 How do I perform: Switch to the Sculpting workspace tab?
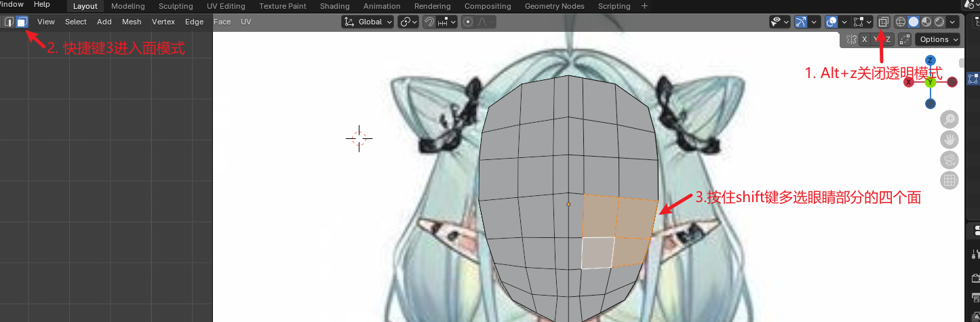(x=176, y=6)
